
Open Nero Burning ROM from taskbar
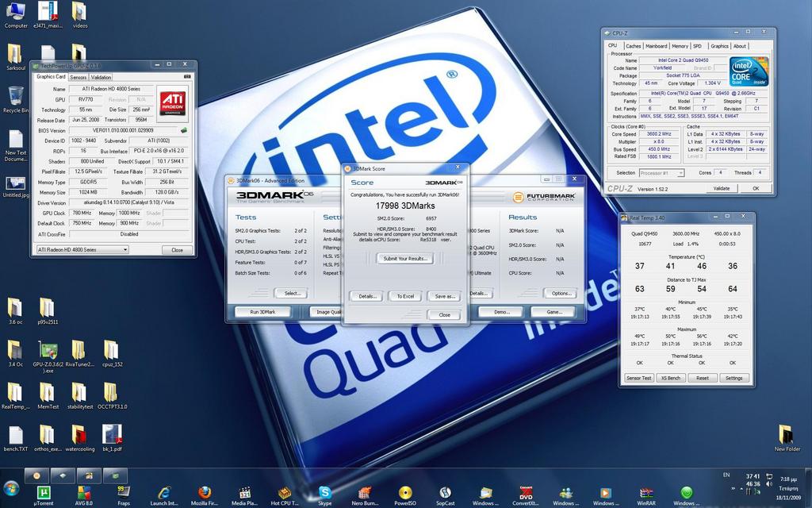[365, 495]
